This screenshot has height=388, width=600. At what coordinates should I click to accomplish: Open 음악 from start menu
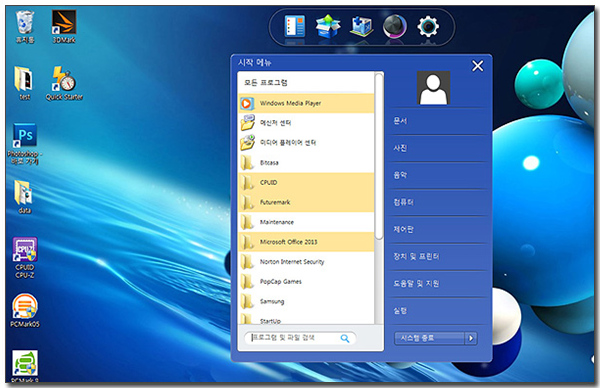[438, 175]
